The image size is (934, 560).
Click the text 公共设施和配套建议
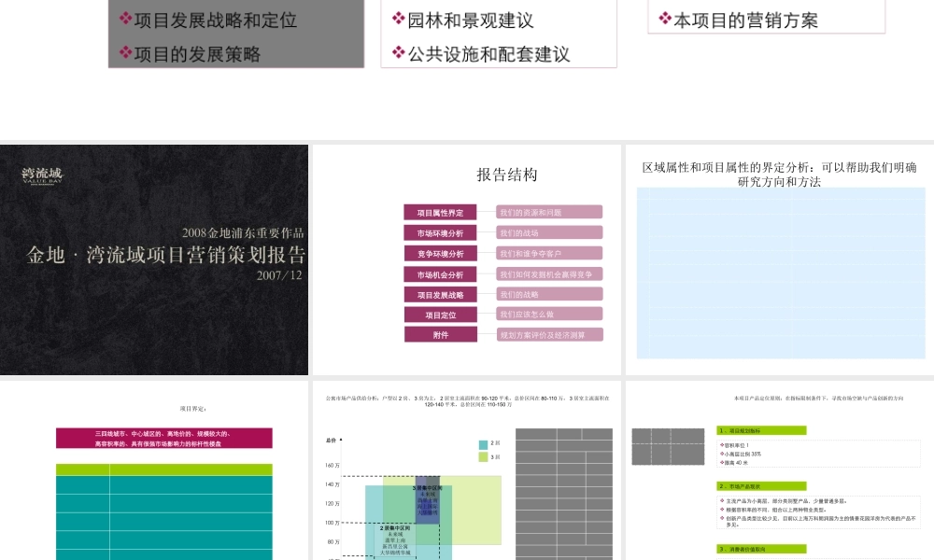point(488,54)
